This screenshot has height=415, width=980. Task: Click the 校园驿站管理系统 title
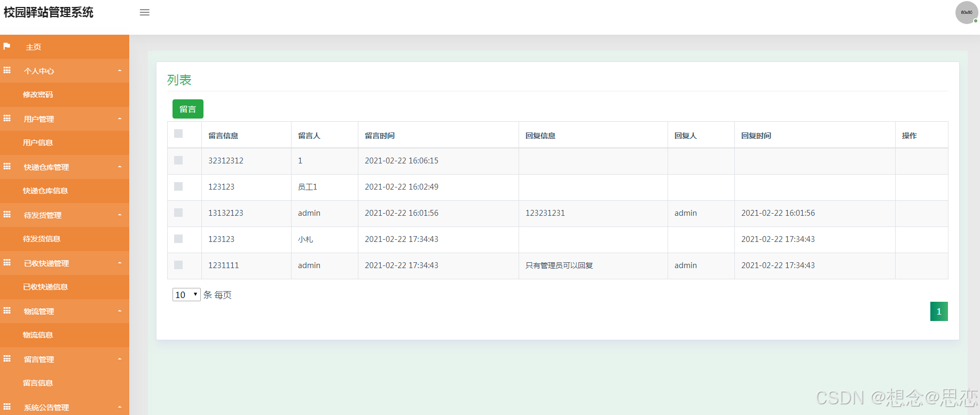tap(49, 12)
